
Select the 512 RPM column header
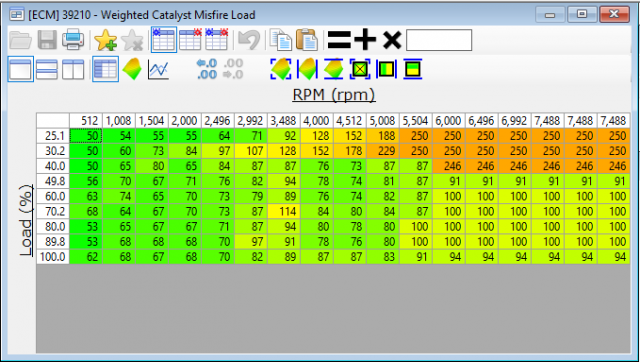point(86,121)
